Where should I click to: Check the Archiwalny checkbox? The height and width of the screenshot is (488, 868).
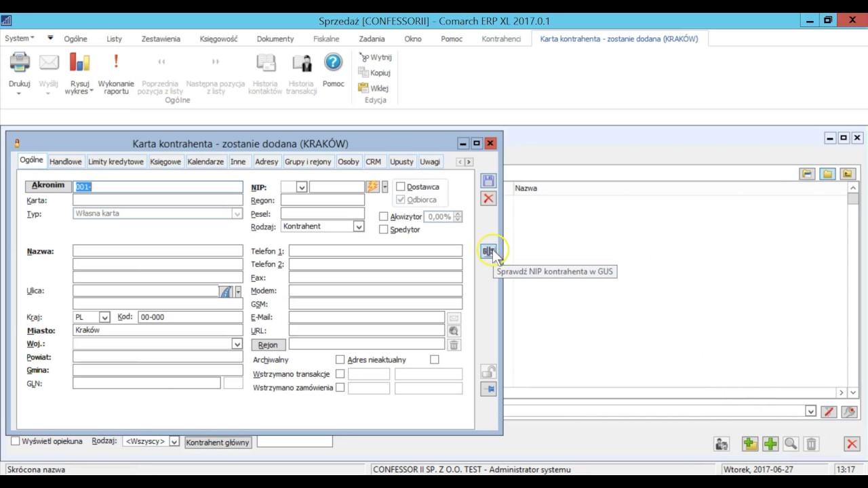340,360
